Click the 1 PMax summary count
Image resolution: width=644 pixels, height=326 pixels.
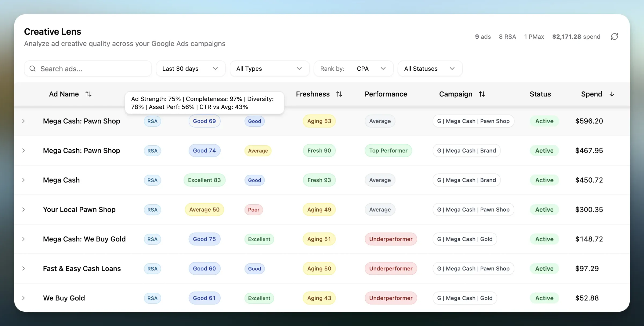534,37
